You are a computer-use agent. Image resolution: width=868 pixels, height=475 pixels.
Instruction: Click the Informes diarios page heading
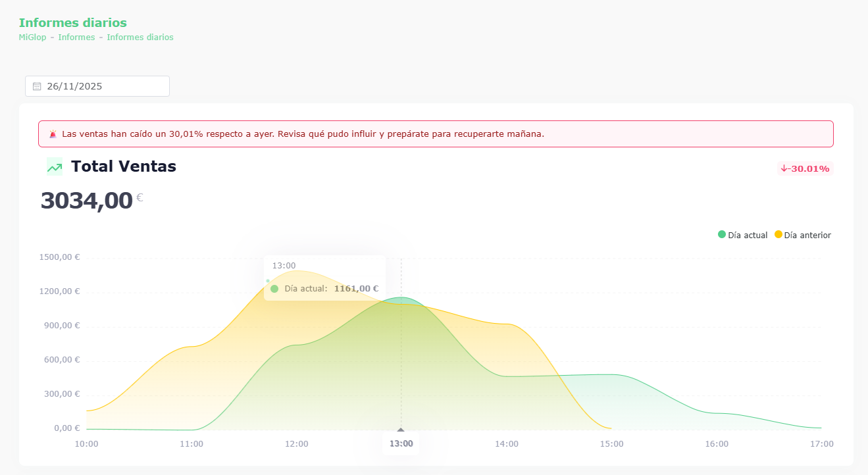72,23
